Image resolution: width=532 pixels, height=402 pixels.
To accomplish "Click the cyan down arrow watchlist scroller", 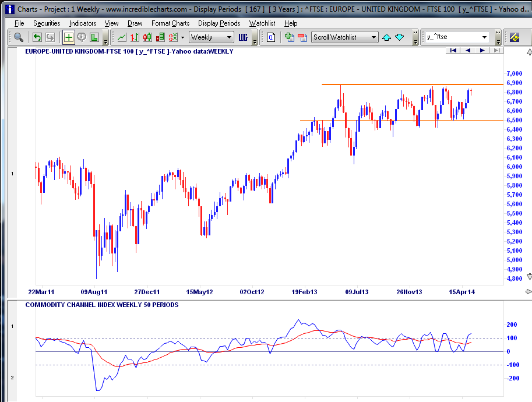I will tap(400, 37).
